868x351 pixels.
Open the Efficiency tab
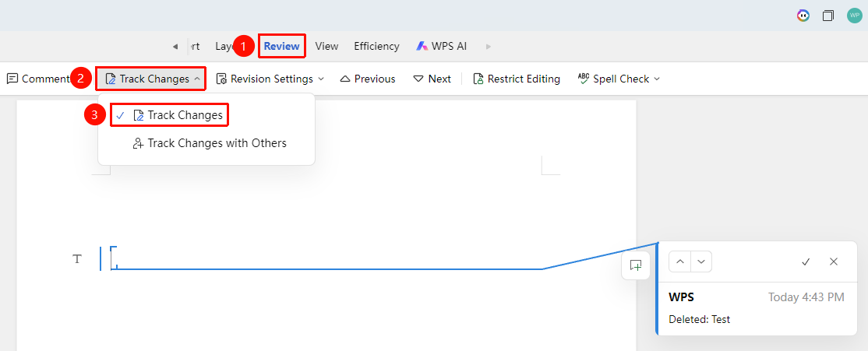[x=376, y=47]
